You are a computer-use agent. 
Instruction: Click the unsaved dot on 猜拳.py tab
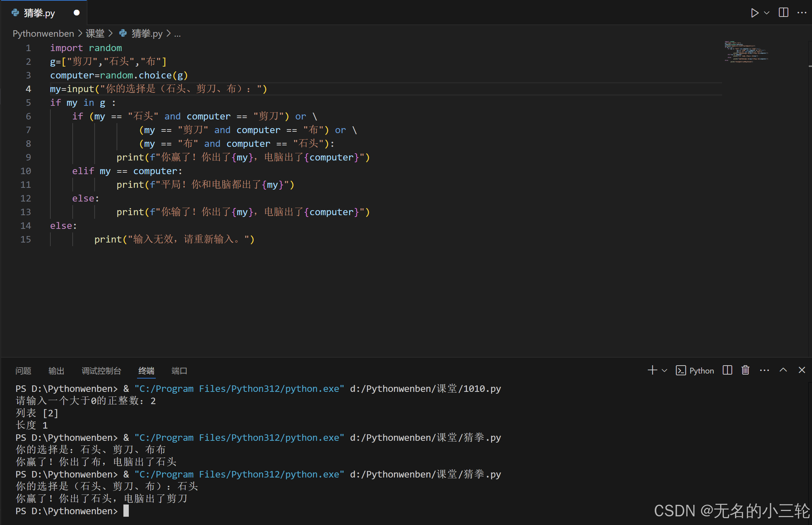pyautogui.click(x=76, y=13)
